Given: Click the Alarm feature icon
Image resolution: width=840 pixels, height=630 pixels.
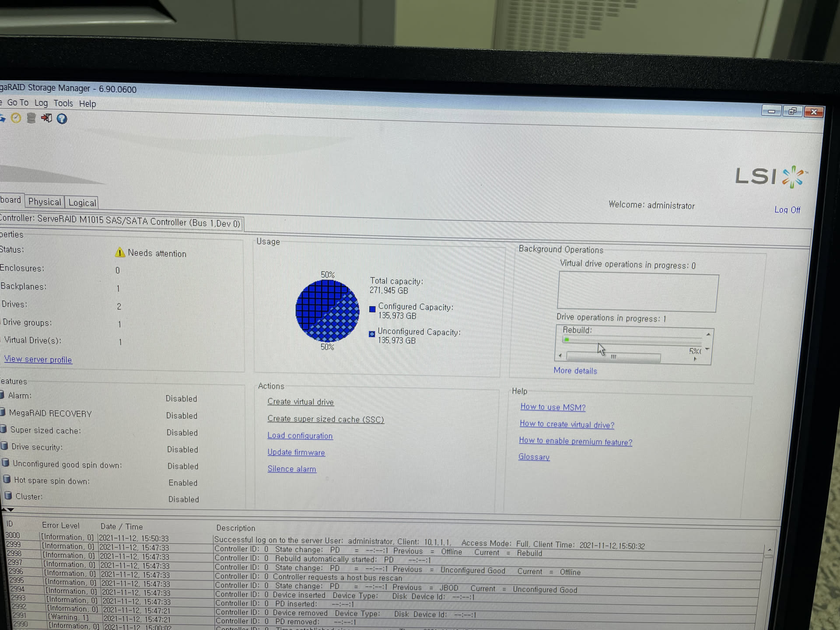Looking at the screenshot, I should point(2,395).
